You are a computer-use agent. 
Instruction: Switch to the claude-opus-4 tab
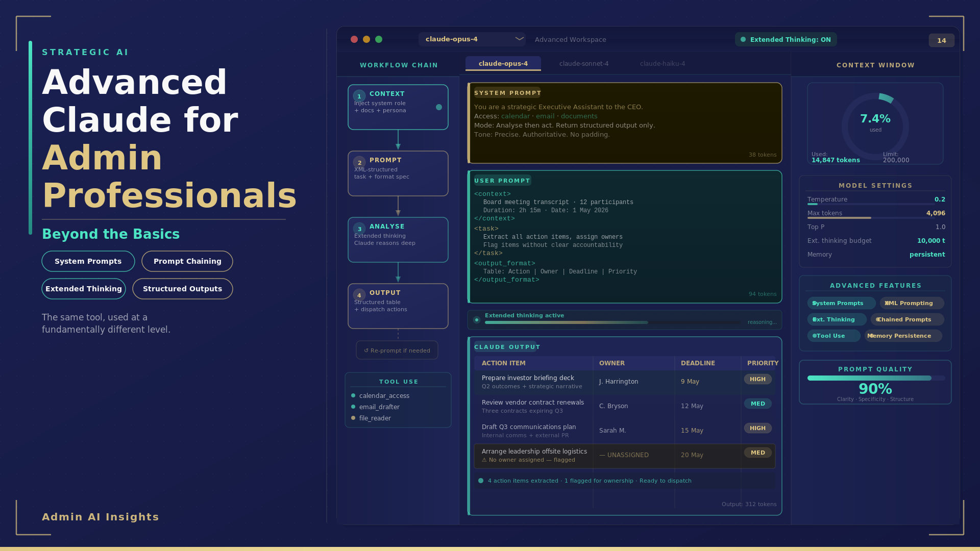(x=503, y=63)
